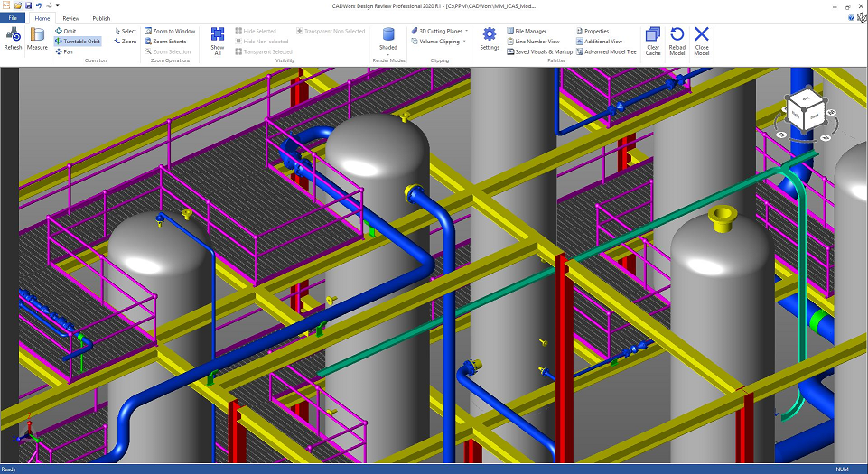Expand the Shaded render mode dropdown
This screenshot has height=474, width=868.
click(388, 54)
